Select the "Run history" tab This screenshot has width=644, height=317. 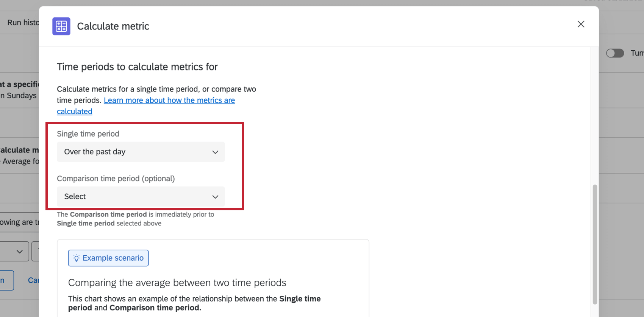(23, 22)
